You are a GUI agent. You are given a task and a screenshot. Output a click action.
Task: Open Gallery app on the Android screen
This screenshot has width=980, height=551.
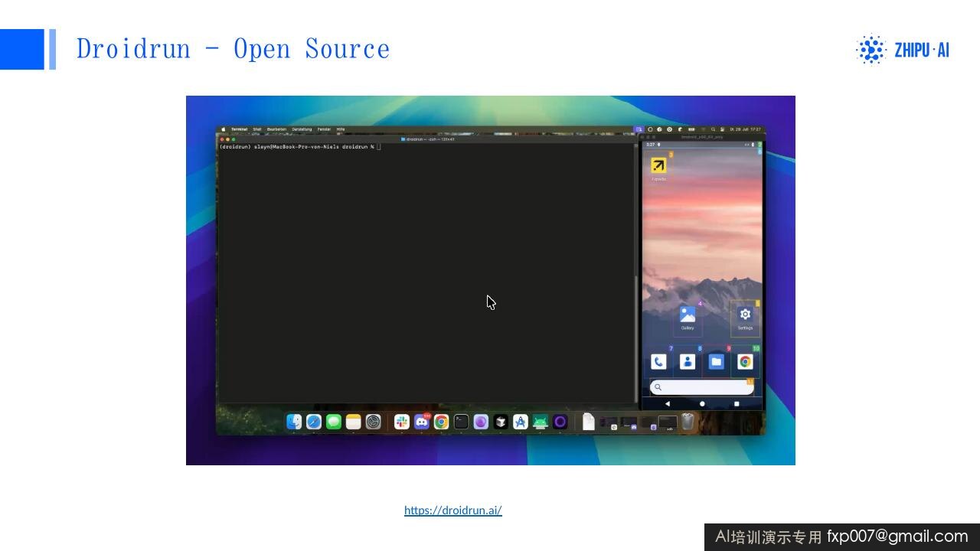point(688,315)
